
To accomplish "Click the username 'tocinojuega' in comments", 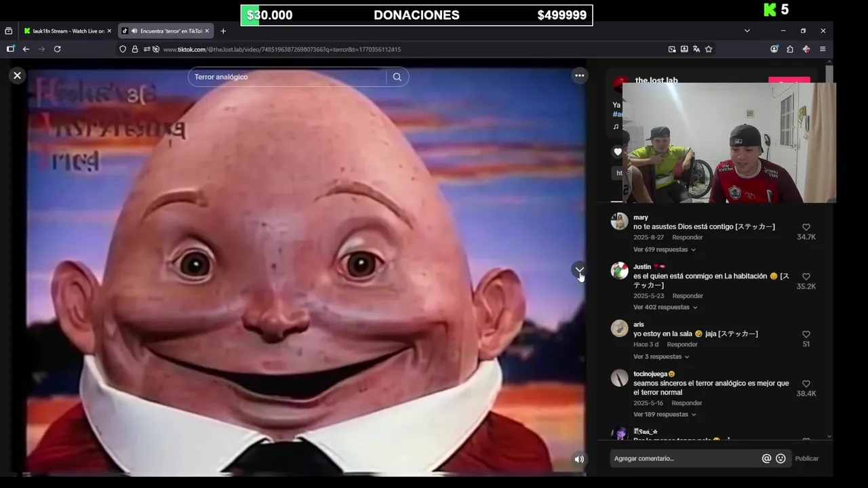I will (651, 374).
